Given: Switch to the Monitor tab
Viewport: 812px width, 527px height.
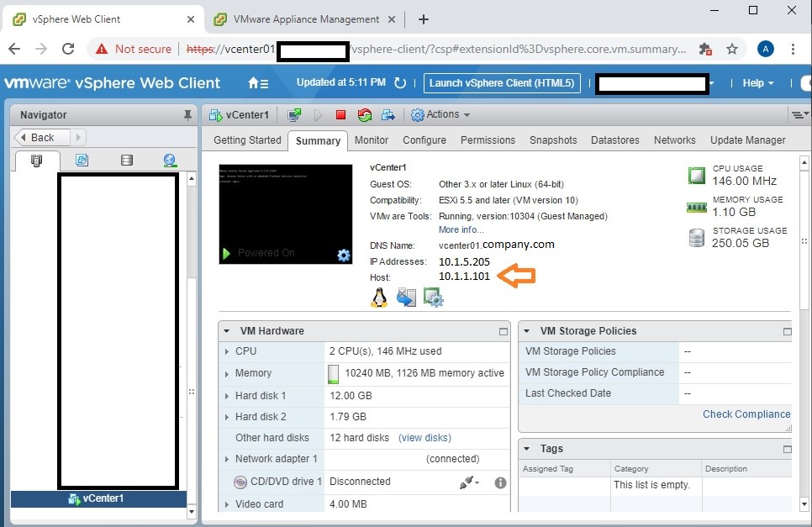Looking at the screenshot, I should 372,140.
